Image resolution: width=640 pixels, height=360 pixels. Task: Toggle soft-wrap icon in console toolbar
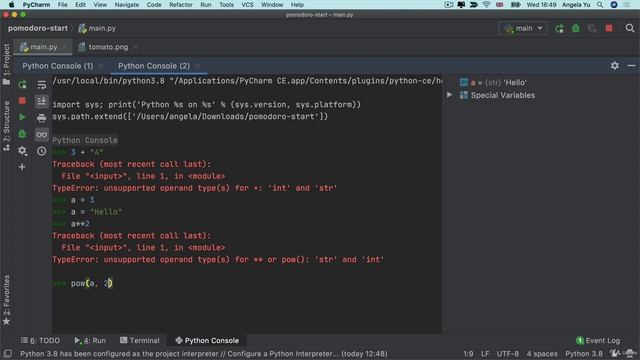[42, 84]
